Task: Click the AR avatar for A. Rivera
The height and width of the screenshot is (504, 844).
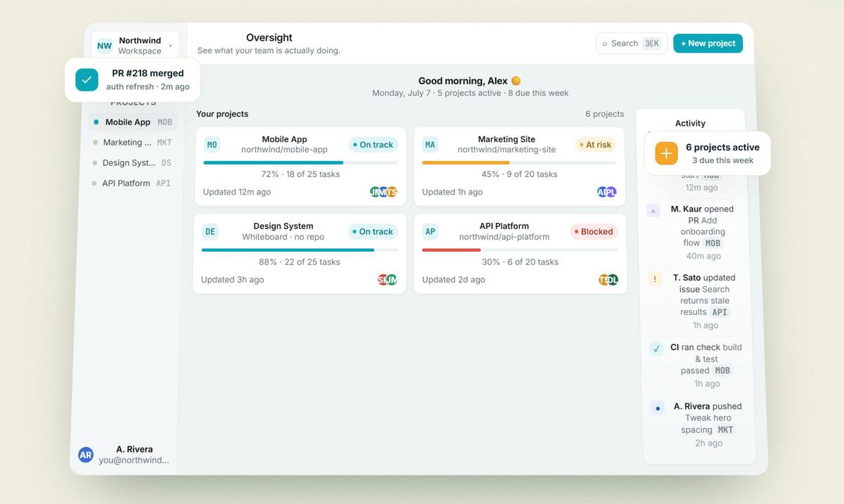Action: (86, 455)
